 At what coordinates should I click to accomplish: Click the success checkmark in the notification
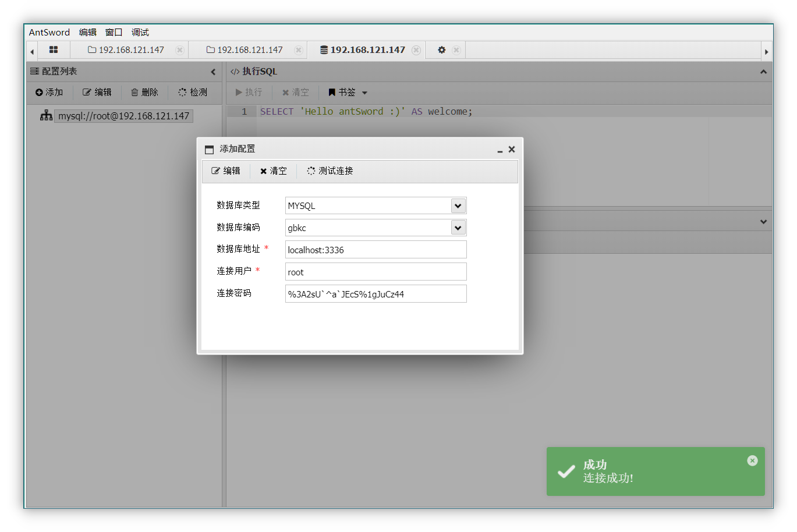click(566, 471)
